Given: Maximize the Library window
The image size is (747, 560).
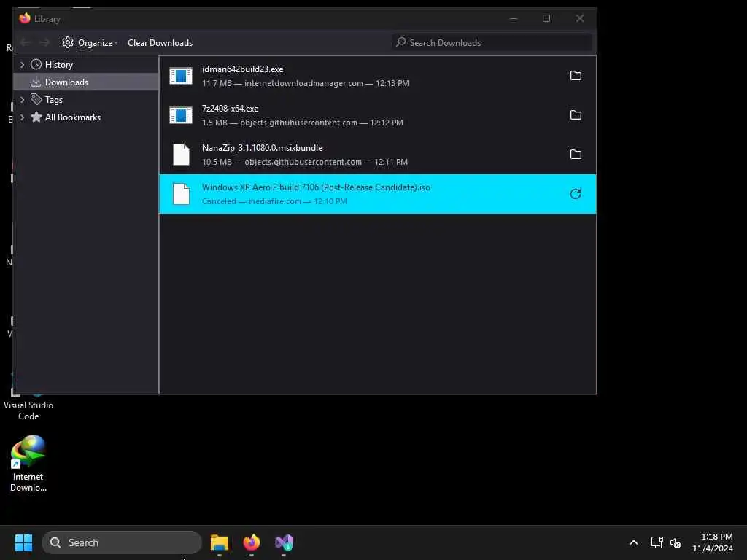Looking at the screenshot, I should coord(546,18).
